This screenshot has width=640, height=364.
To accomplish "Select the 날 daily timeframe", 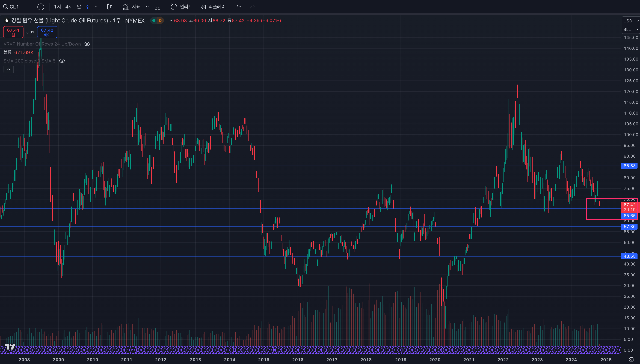I will (79, 7).
